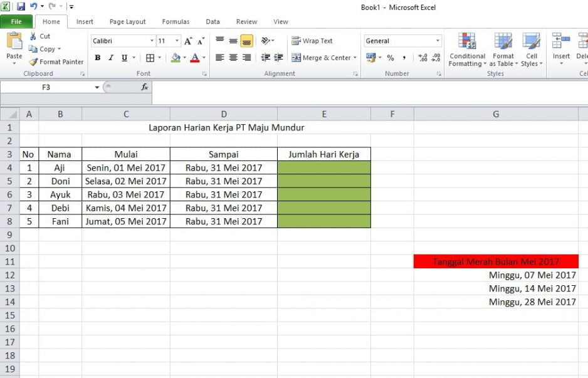The image size is (588, 378).
Task: Click the Format Painter icon
Action: (x=31, y=62)
